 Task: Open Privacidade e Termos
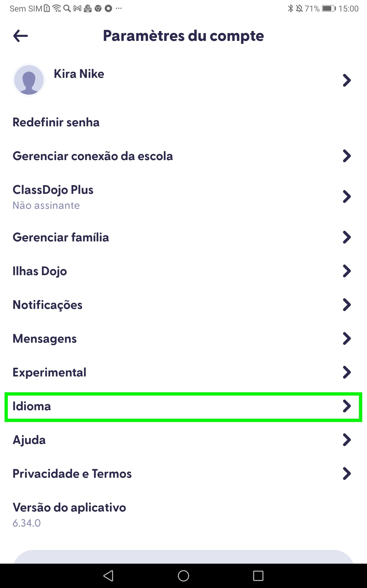point(72,474)
